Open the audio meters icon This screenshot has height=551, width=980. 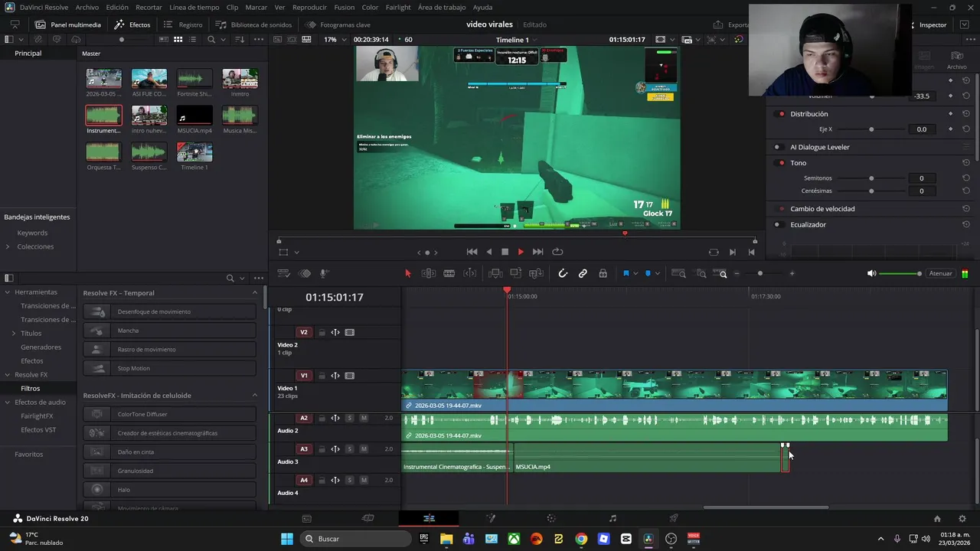click(965, 273)
